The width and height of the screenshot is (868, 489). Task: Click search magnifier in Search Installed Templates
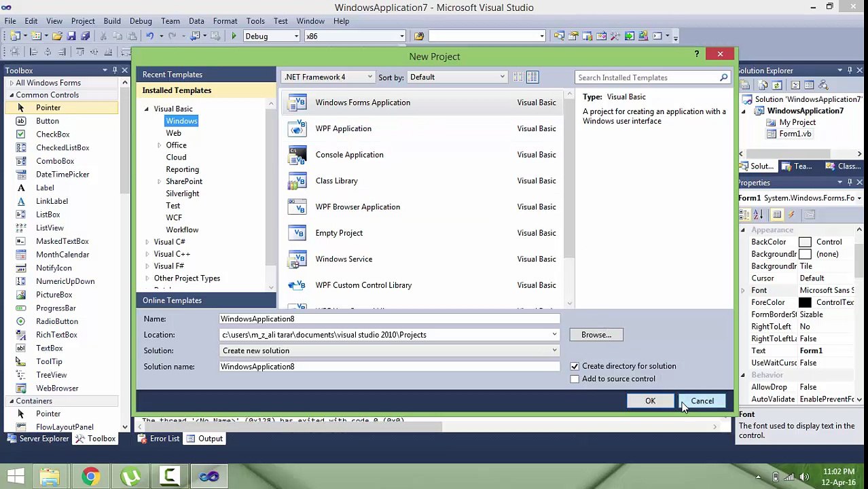click(x=723, y=77)
